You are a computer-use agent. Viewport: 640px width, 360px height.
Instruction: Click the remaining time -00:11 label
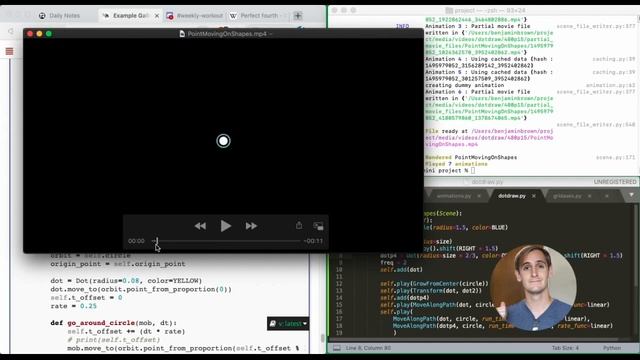(313, 241)
